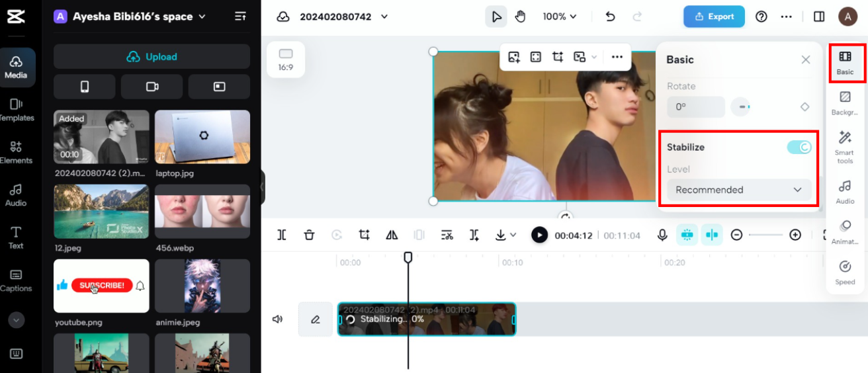Open Audio tab in right panel
The width and height of the screenshot is (868, 373).
(845, 192)
